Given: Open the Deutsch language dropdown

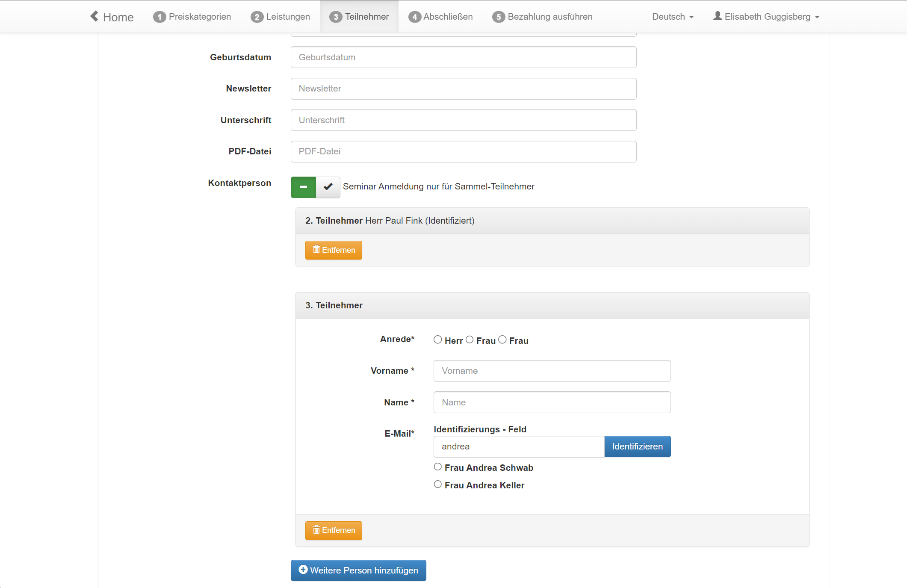Looking at the screenshot, I should pyautogui.click(x=673, y=17).
